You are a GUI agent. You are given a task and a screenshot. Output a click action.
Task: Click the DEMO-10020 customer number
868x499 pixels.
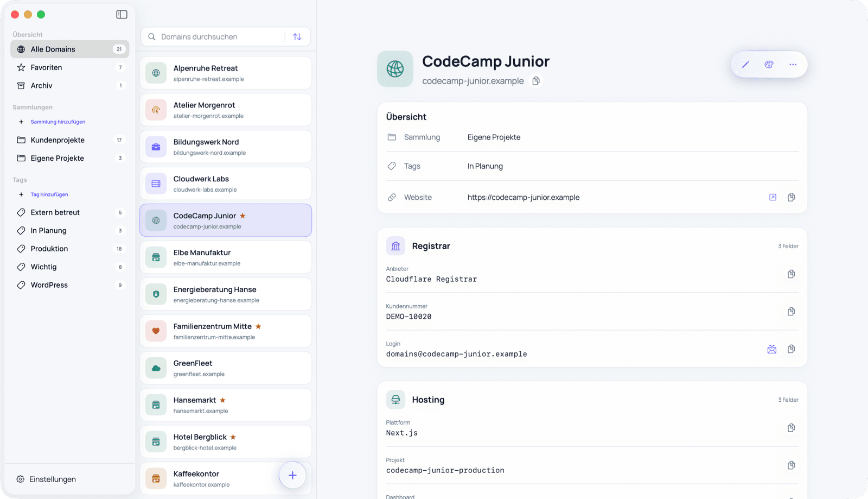[409, 317]
